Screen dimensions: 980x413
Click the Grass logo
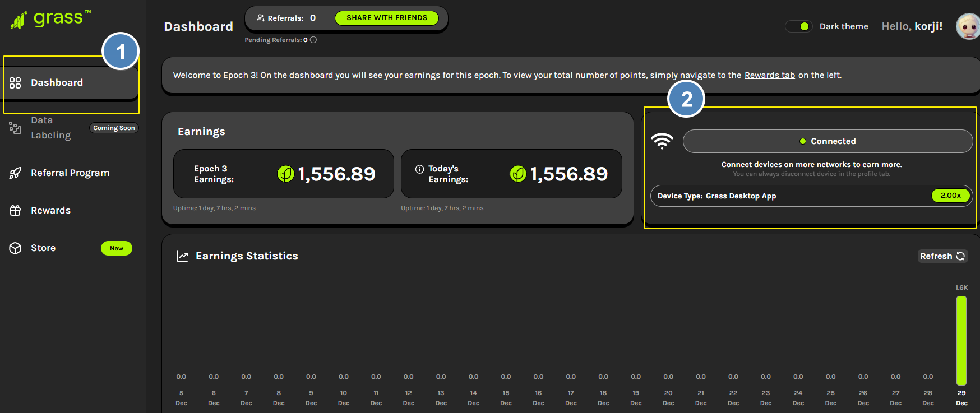coord(50,19)
